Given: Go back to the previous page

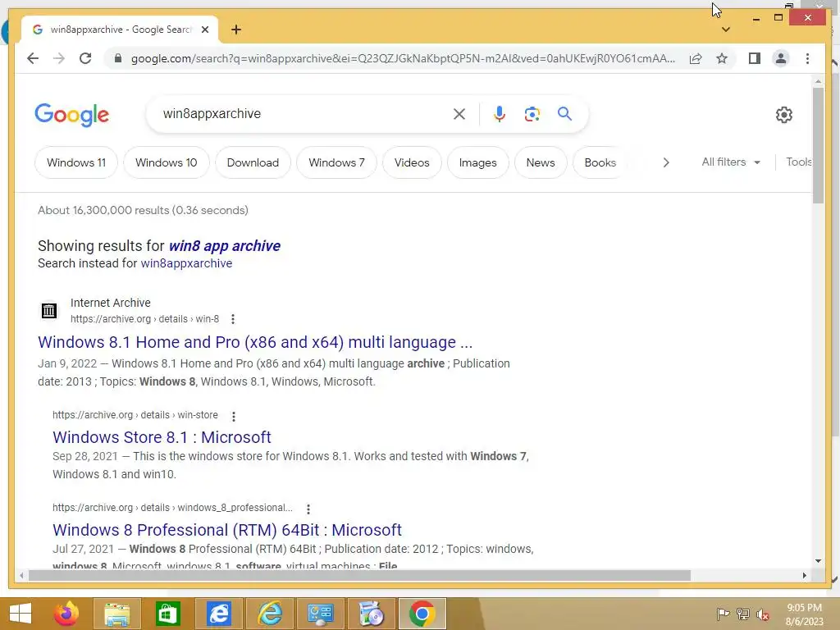Looking at the screenshot, I should click(x=33, y=58).
